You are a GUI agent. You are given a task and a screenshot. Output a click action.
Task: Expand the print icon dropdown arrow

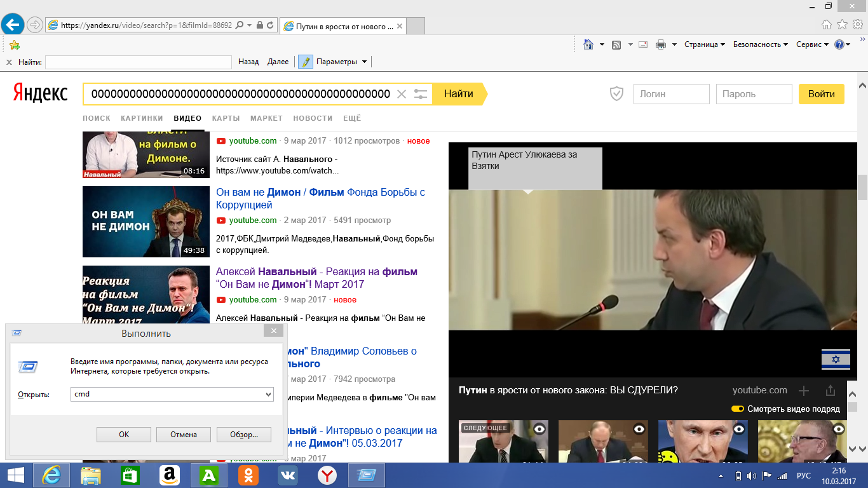click(675, 44)
